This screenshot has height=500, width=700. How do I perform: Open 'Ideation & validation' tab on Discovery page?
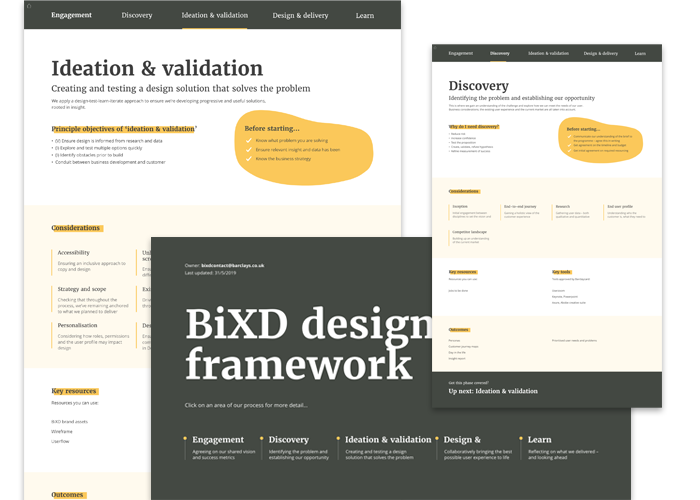(548, 53)
